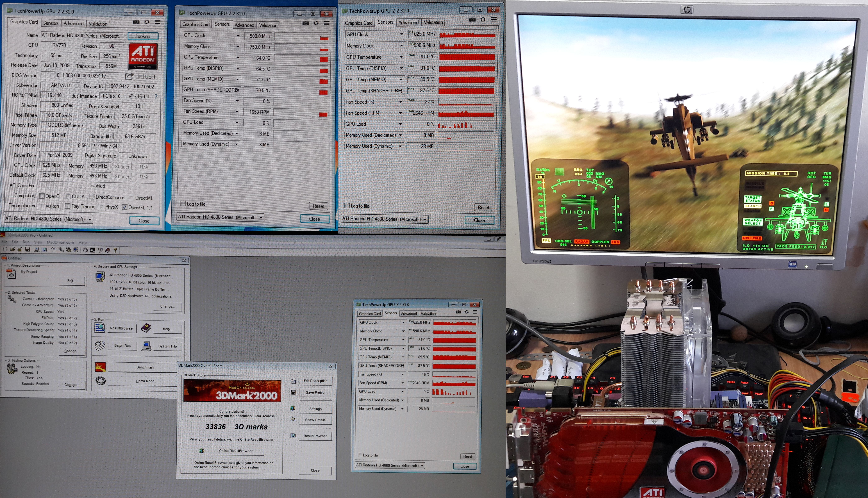Uncheck the OpenGL 1.1 checkbox
868x498 pixels.
[125, 207]
